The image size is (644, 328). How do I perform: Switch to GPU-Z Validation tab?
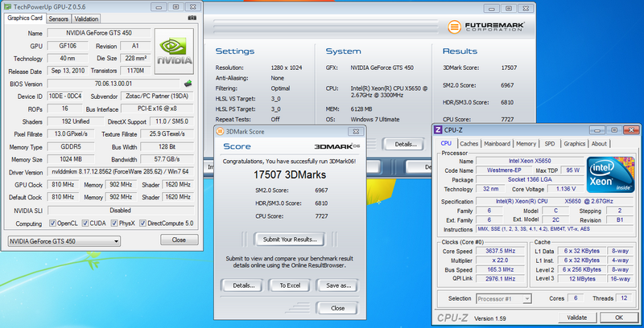[x=86, y=18]
